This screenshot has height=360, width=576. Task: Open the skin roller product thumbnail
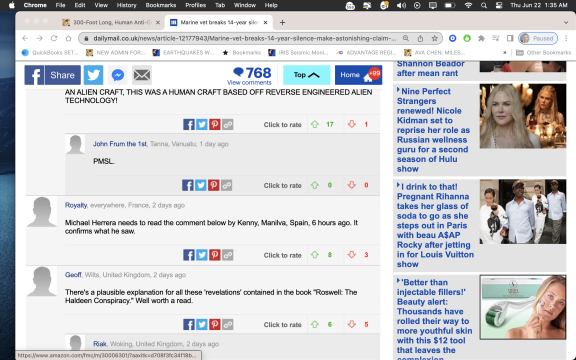[523, 307]
